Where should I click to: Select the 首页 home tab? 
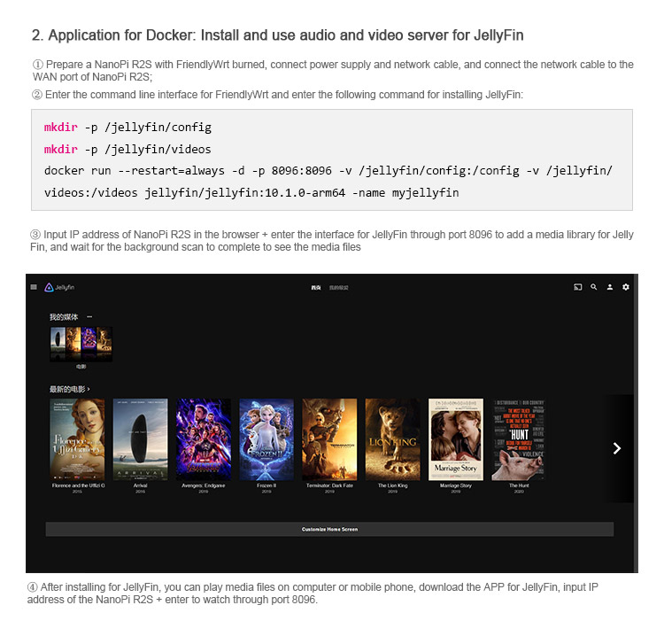(x=315, y=288)
